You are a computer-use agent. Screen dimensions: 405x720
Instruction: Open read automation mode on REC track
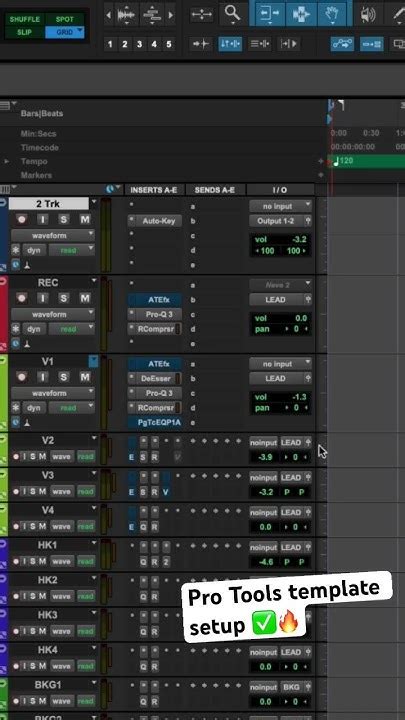click(x=71, y=329)
